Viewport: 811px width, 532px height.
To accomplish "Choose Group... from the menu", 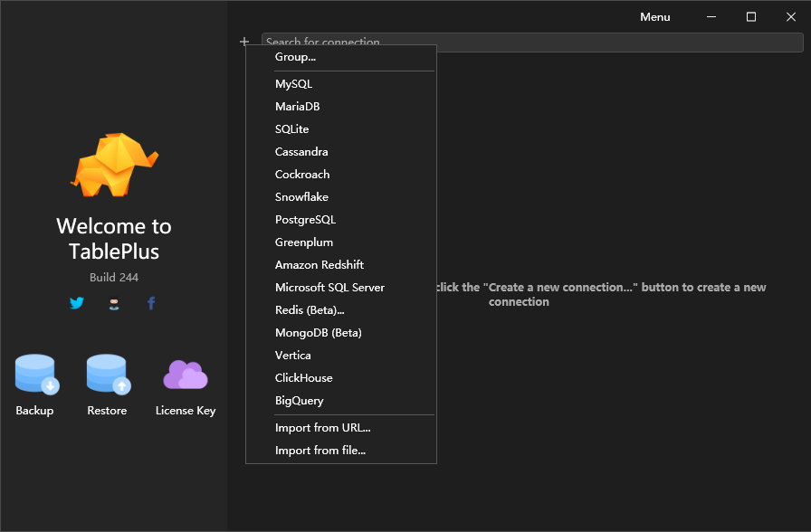I will coord(341,57).
